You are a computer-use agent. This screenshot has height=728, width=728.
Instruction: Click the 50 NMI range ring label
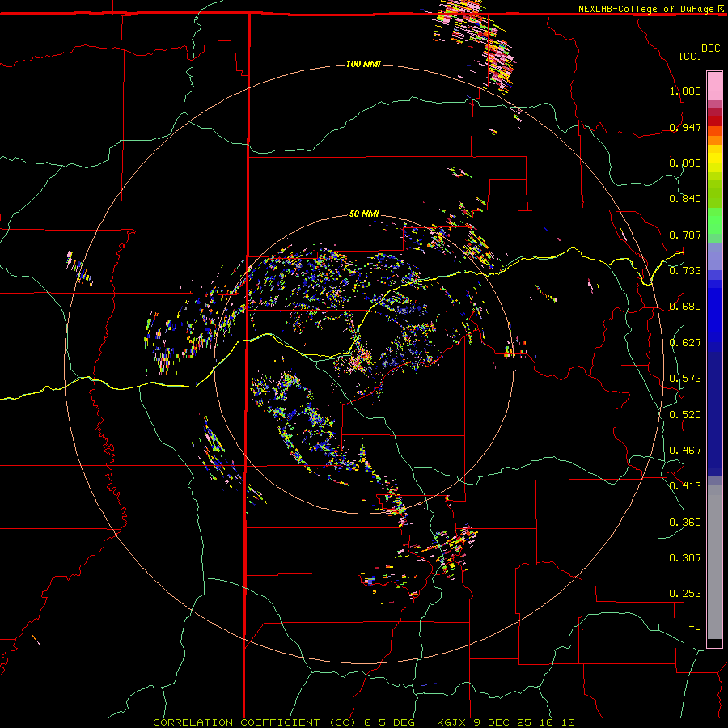364,214
